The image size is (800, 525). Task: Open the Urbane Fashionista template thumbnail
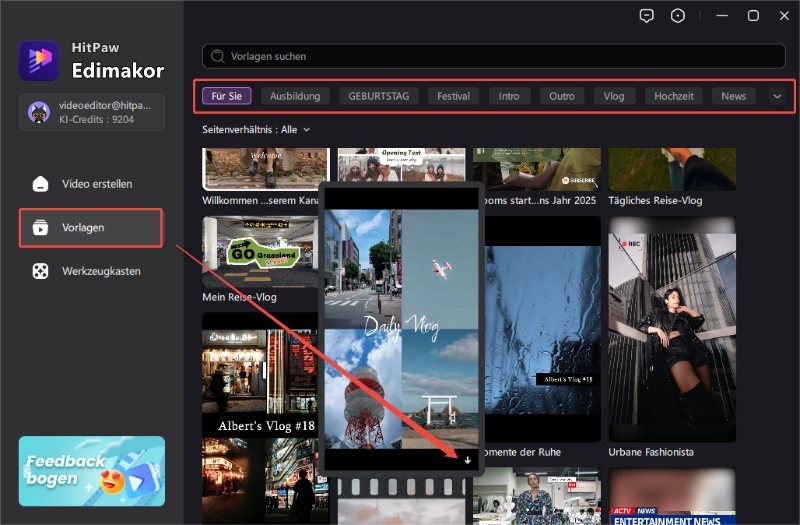[671, 328]
